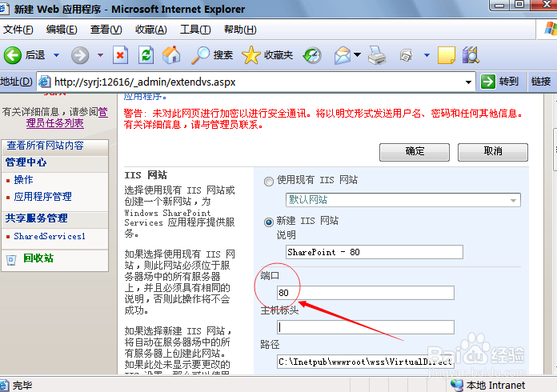Open 管理员任务列表 link
Image resolution: width=557 pixels, height=392 pixels.
54,123
